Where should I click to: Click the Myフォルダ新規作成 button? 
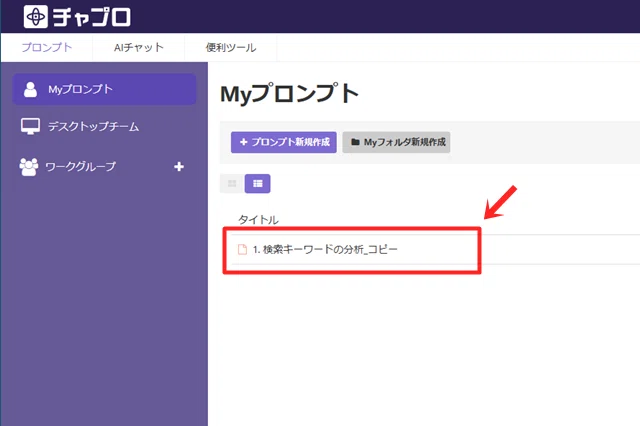396,142
